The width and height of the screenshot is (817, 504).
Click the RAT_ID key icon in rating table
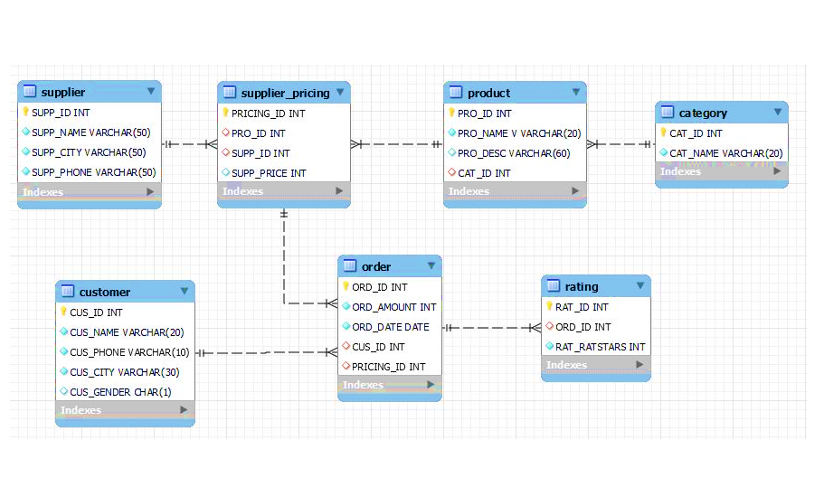coord(549,306)
